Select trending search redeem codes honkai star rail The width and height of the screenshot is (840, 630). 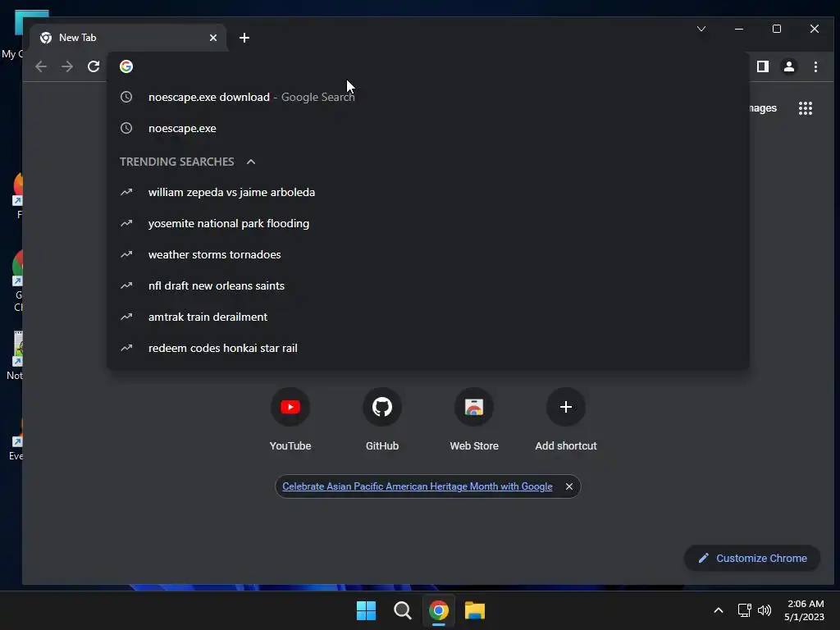[x=427, y=348]
